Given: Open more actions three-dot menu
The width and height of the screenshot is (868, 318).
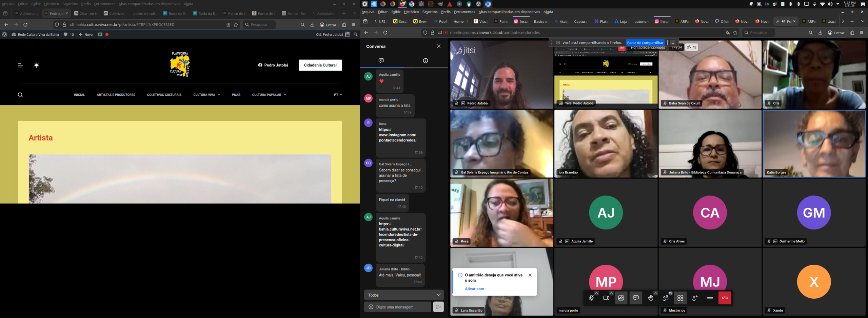Looking at the screenshot, I should pyautogui.click(x=710, y=298).
